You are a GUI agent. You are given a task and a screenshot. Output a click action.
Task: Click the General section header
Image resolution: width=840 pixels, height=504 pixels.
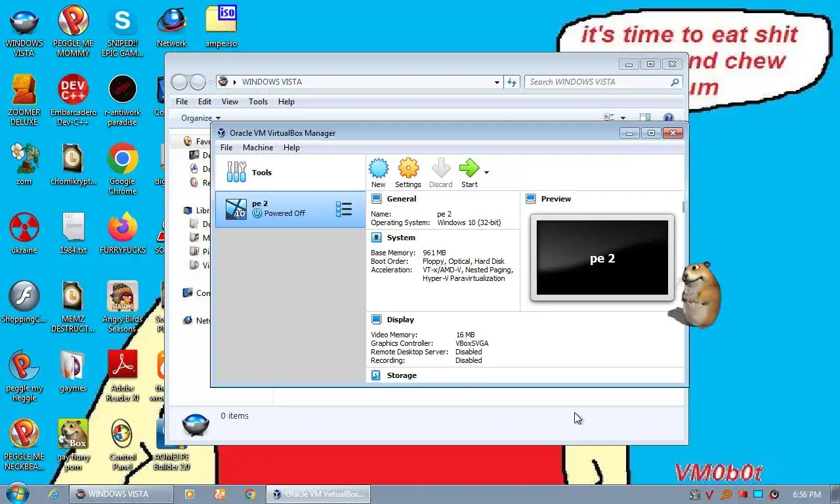(x=402, y=199)
